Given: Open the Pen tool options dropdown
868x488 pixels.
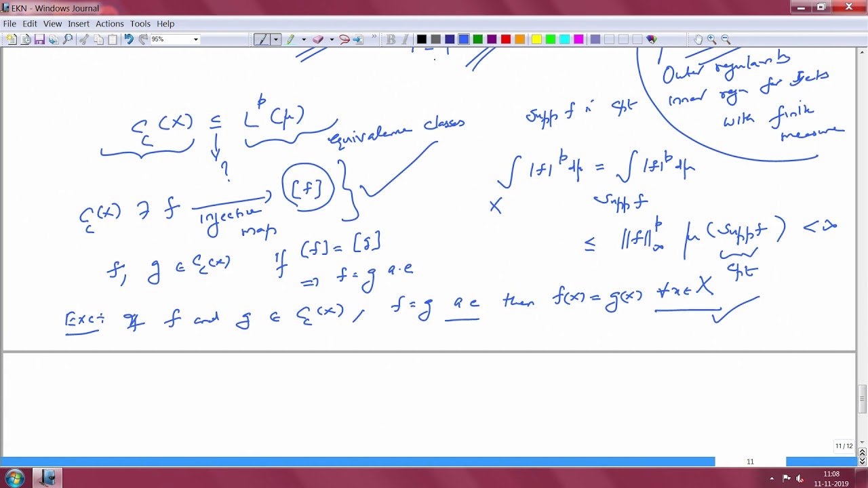Looking at the screenshot, I should coord(275,39).
